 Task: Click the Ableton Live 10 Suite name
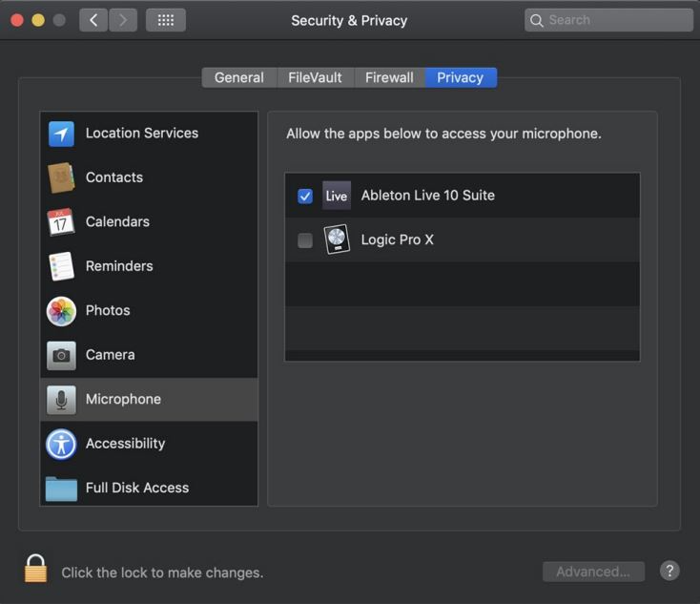click(427, 196)
